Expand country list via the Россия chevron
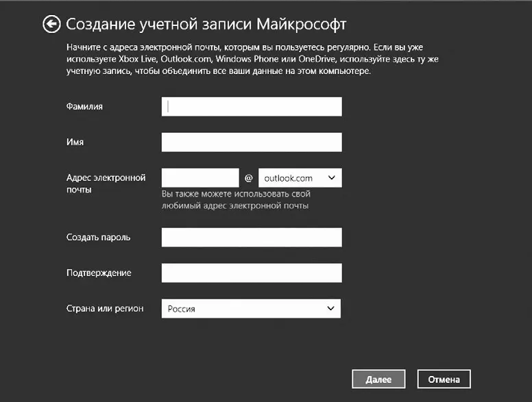The image size is (532, 402). (331, 309)
